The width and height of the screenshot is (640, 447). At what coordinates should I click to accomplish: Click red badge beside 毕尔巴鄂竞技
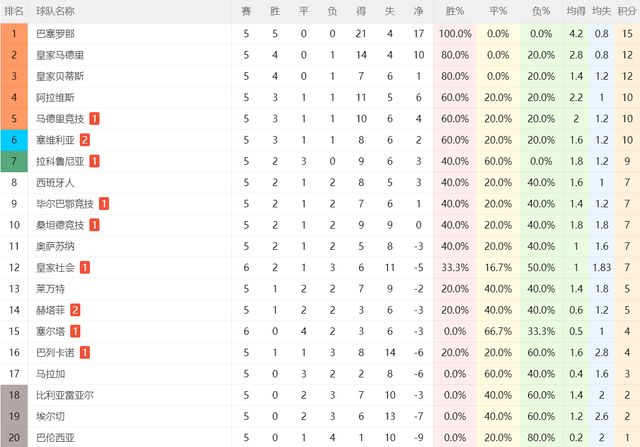[x=104, y=204]
